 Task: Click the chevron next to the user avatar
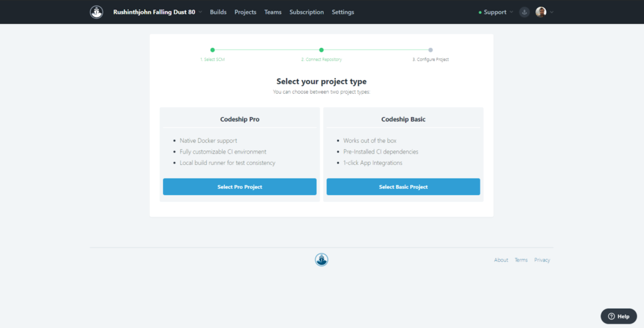click(552, 12)
